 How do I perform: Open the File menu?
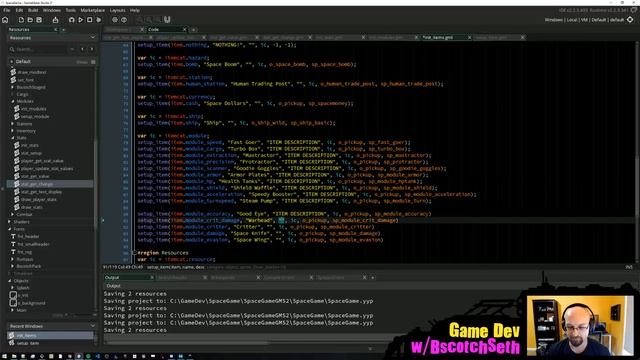7,10
